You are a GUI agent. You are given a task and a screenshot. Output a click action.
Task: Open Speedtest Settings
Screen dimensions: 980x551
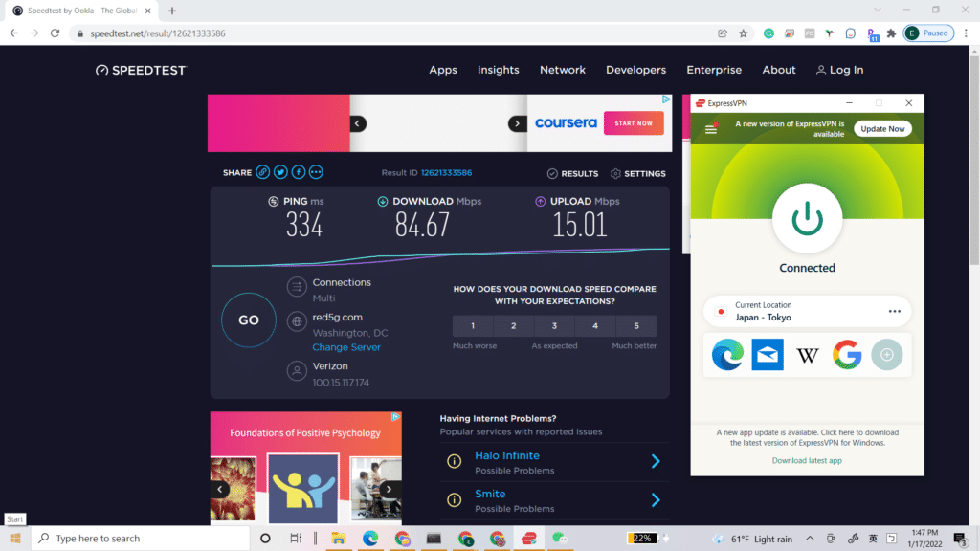click(637, 174)
